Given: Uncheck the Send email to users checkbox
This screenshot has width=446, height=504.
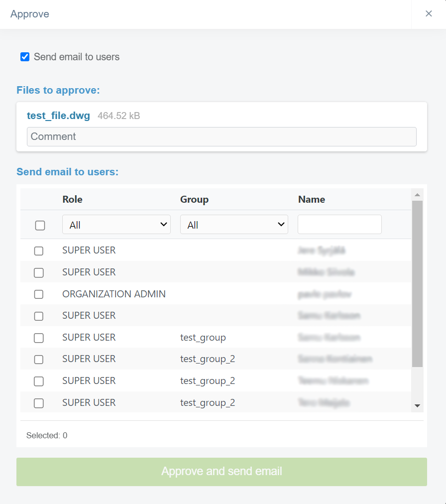Looking at the screenshot, I should point(25,57).
